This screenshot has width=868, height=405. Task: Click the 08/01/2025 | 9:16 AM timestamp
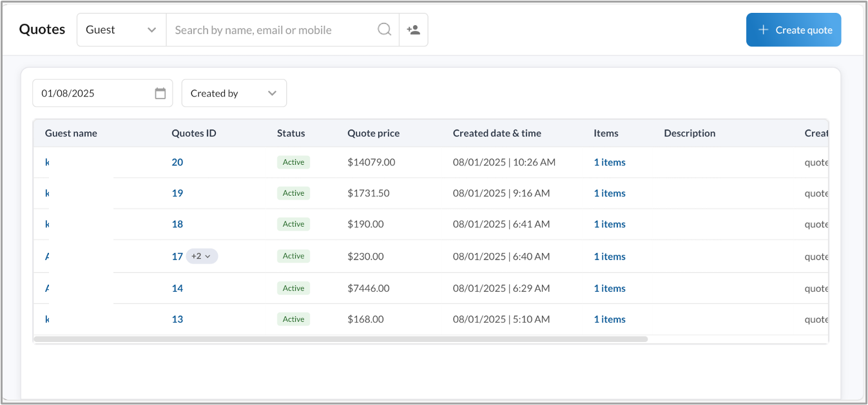click(501, 193)
